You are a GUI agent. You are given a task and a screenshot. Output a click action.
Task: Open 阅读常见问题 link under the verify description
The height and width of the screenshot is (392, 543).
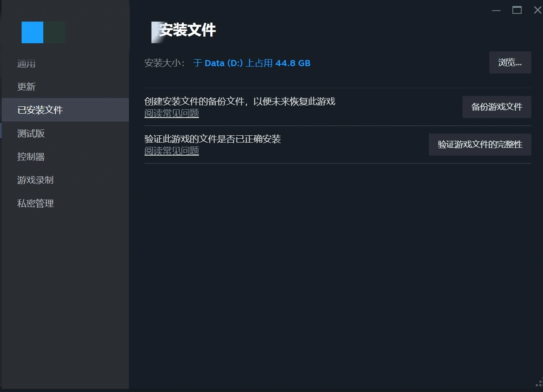coord(171,150)
